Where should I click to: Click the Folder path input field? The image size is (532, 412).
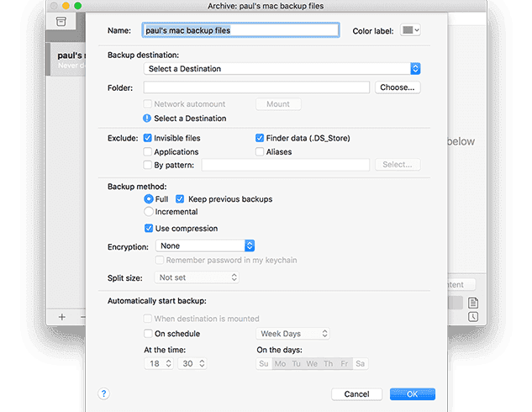256,87
